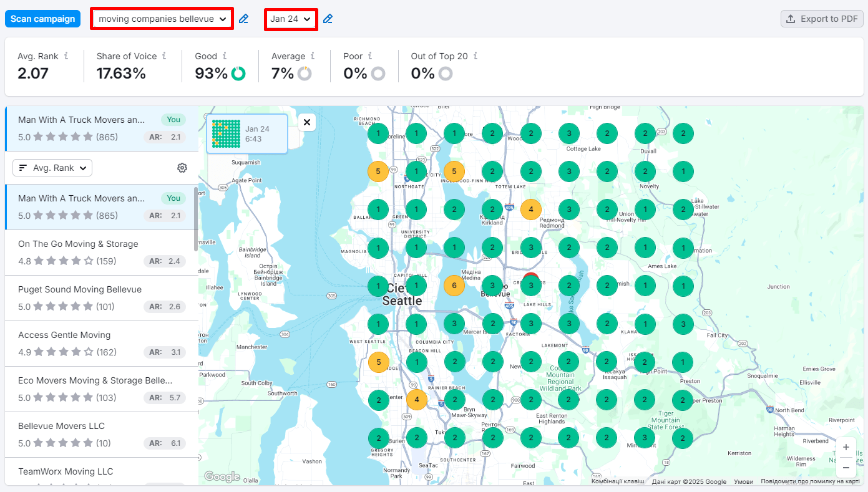Open the Avg. Rank sort dropdown

click(x=52, y=168)
